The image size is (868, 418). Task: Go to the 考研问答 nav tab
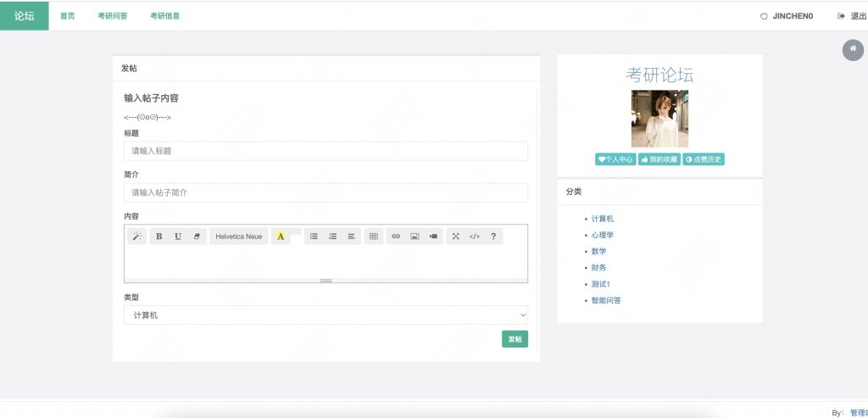coord(112,15)
